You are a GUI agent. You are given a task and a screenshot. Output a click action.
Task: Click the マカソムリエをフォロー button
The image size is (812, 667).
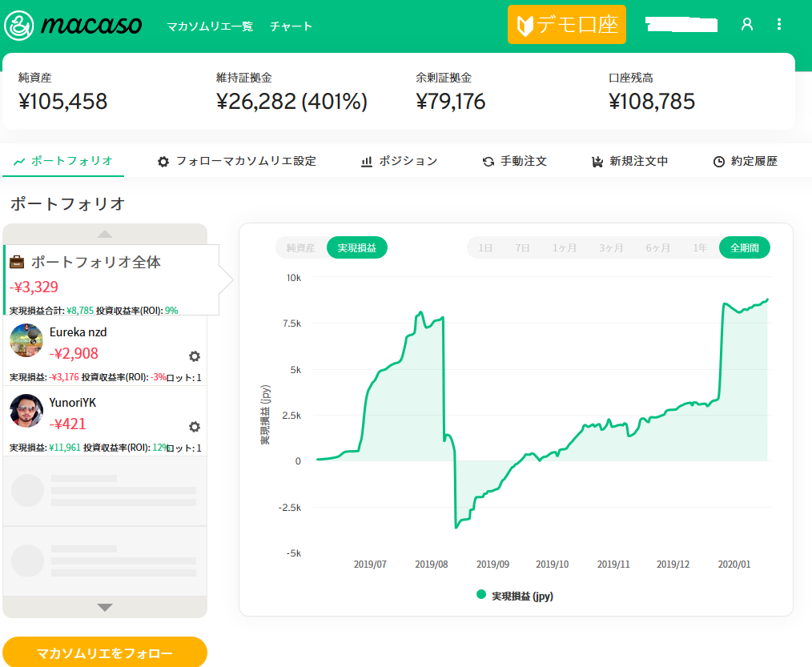105,653
